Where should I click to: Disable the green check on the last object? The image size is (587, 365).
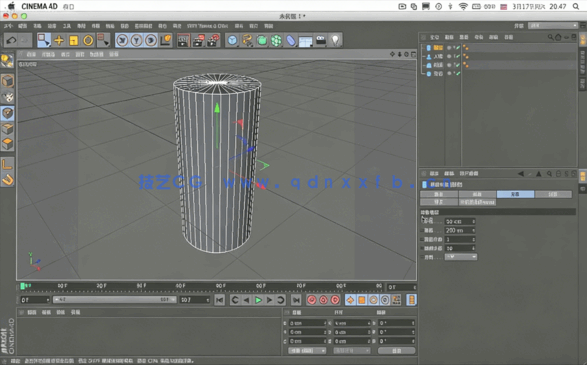458,74
